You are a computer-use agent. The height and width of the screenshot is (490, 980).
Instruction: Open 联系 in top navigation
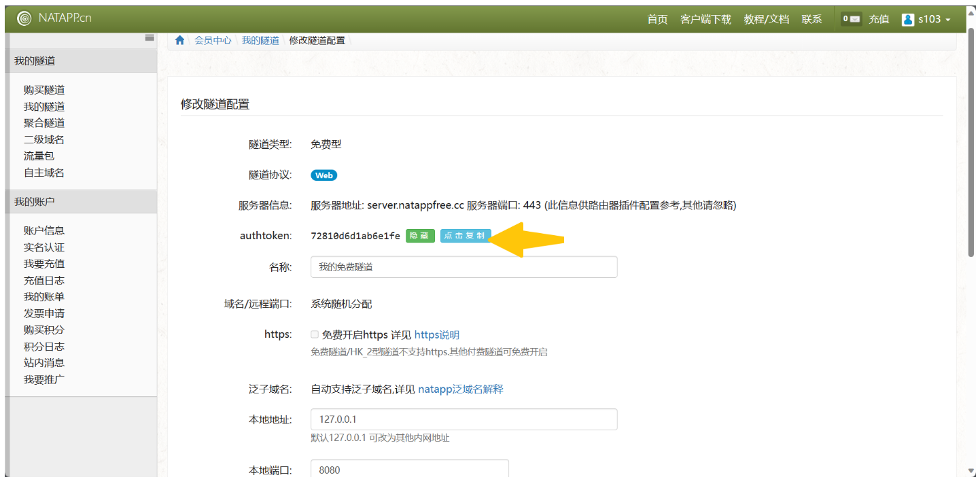pyautogui.click(x=811, y=19)
